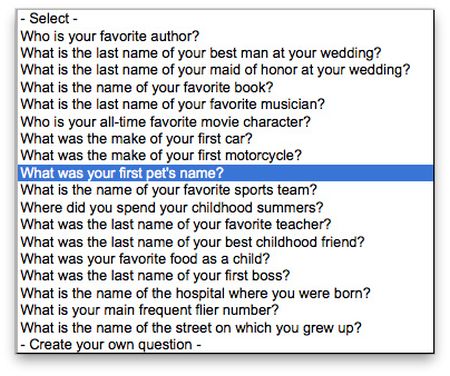
Task: Choose the favorite sports team question
Action: coord(225,190)
